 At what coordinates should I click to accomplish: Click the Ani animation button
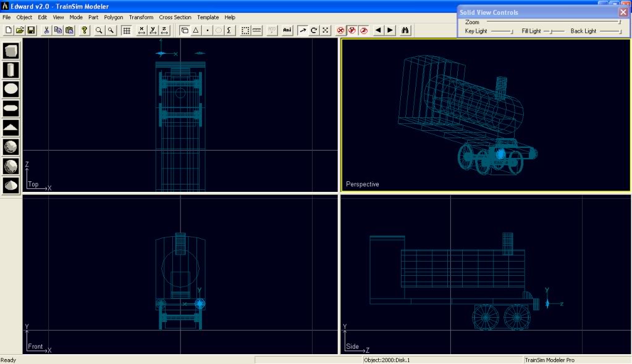[x=287, y=30]
